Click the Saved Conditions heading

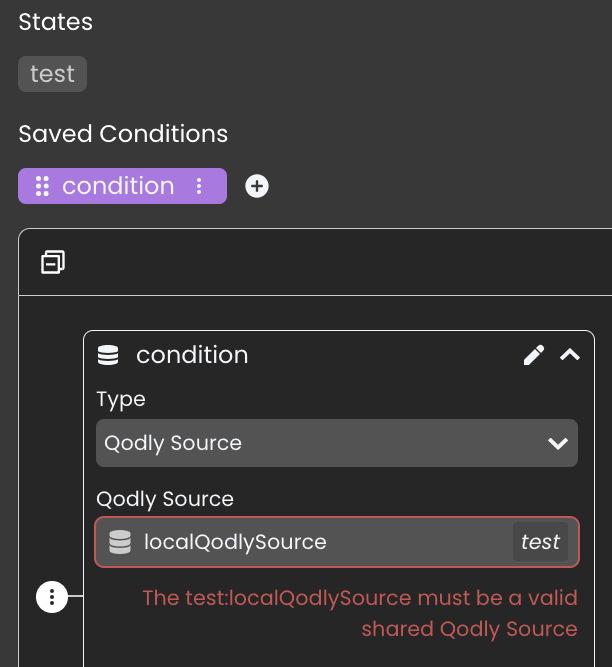pos(123,134)
